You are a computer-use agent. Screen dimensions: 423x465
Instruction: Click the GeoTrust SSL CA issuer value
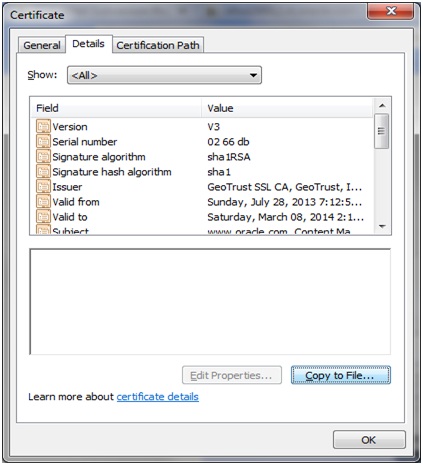(x=285, y=187)
